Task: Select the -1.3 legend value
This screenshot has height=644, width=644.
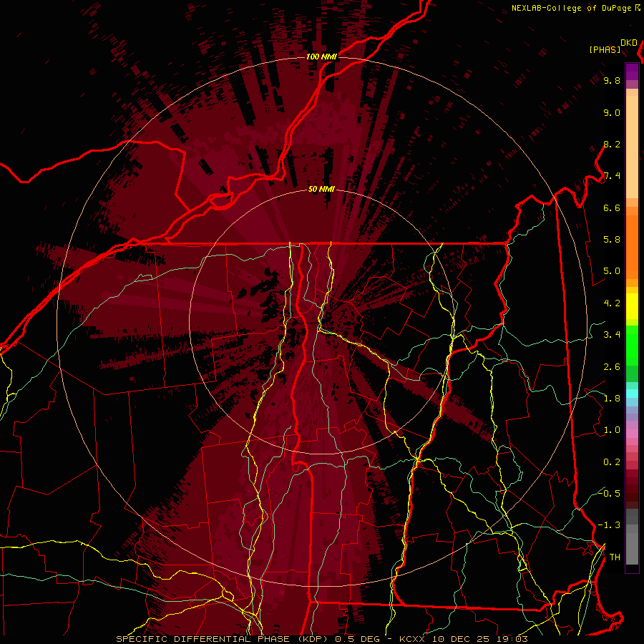Action: pos(609,525)
